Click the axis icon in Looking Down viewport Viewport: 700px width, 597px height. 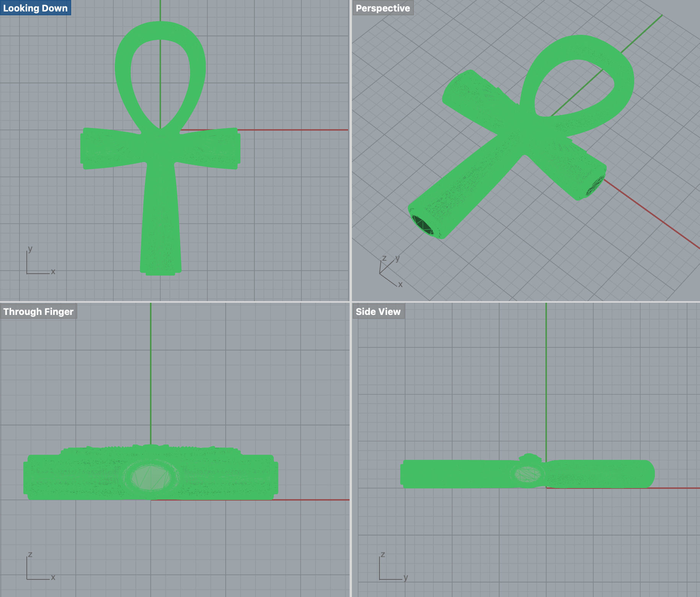tap(40, 261)
